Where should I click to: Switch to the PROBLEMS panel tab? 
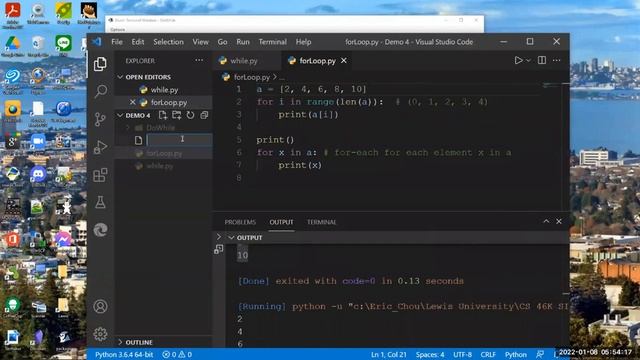(240, 222)
